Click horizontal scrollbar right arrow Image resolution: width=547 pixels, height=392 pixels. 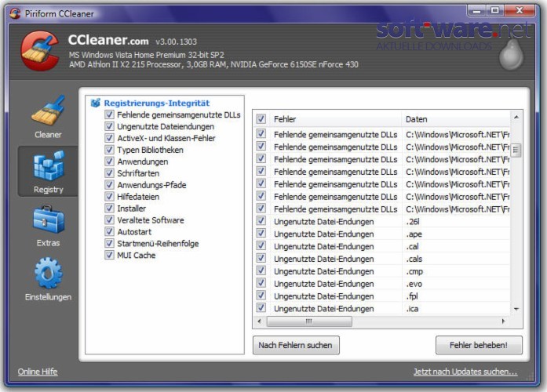coord(503,321)
